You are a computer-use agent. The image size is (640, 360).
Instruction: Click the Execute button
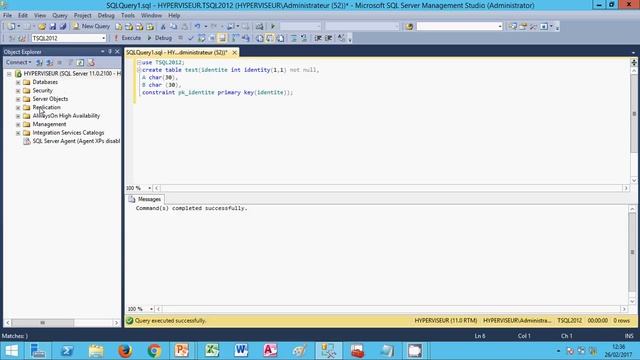pos(127,38)
